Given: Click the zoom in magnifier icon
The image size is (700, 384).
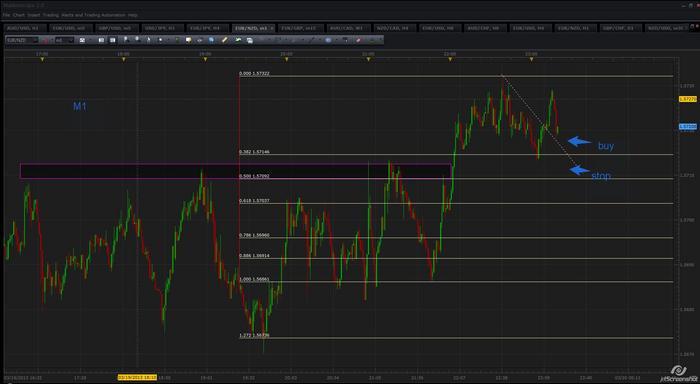Looking at the screenshot, I should point(125,40).
